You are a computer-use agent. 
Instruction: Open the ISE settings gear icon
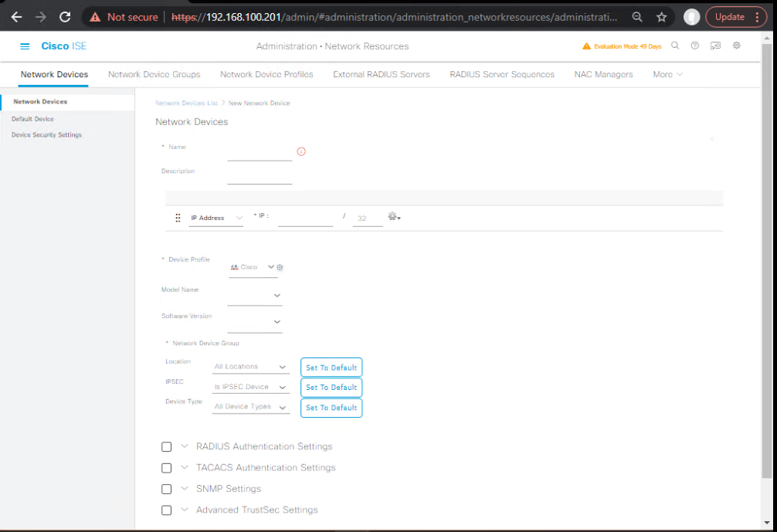[737, 46]
